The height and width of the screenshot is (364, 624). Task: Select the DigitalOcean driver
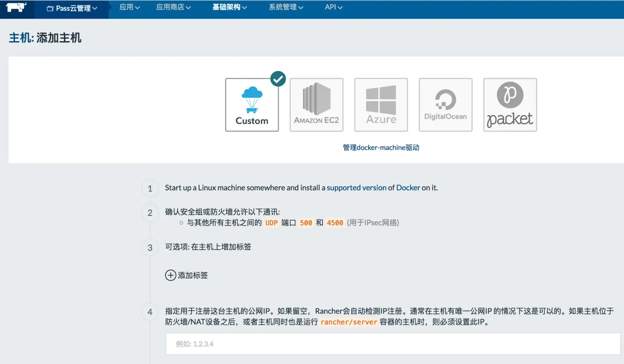(x=446, y=105)
